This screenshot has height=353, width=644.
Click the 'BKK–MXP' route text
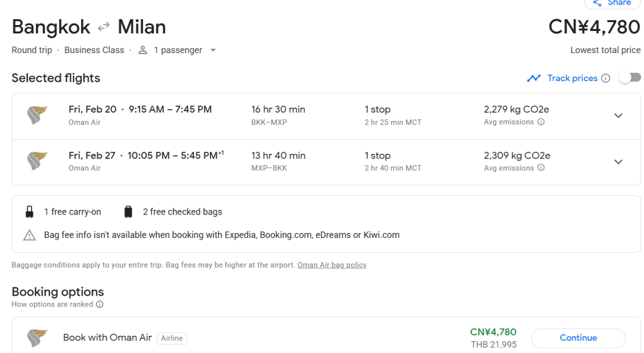point(269,122)
